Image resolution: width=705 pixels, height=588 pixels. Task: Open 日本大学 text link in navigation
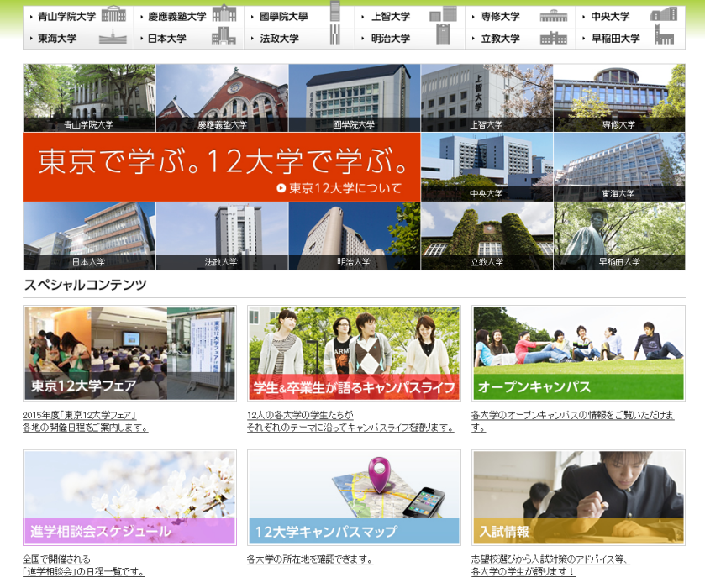click(x=167, y=39)
